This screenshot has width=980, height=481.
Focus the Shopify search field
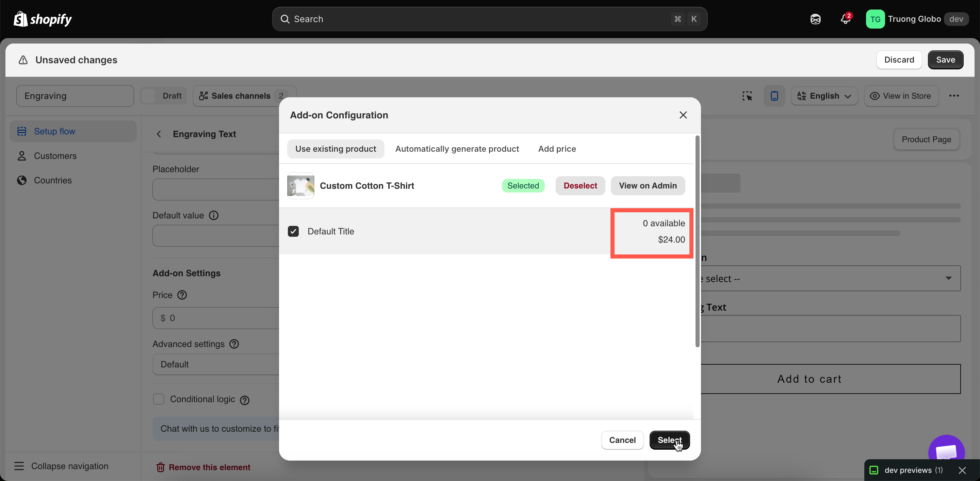point(490,19)
